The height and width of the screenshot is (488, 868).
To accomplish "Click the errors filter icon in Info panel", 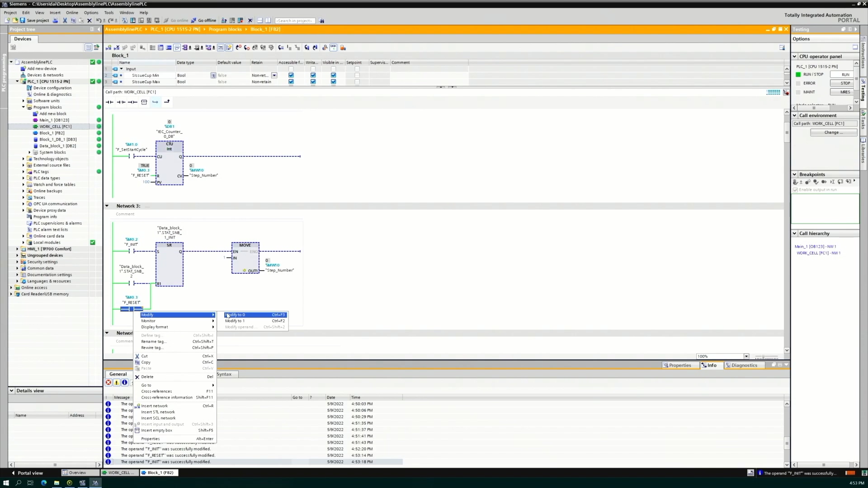I will 108,383.
